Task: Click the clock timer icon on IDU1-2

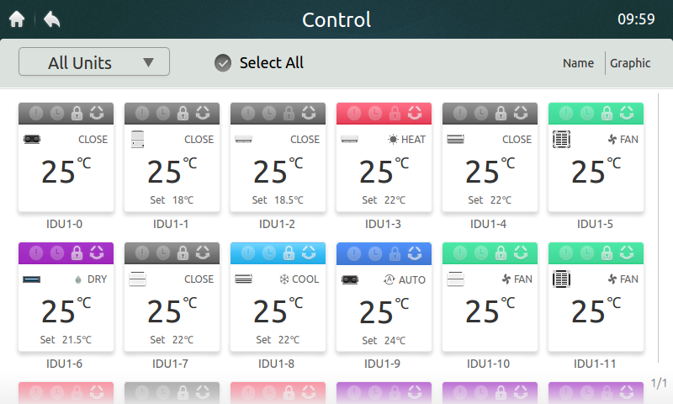Action: (x=268, y=113)
